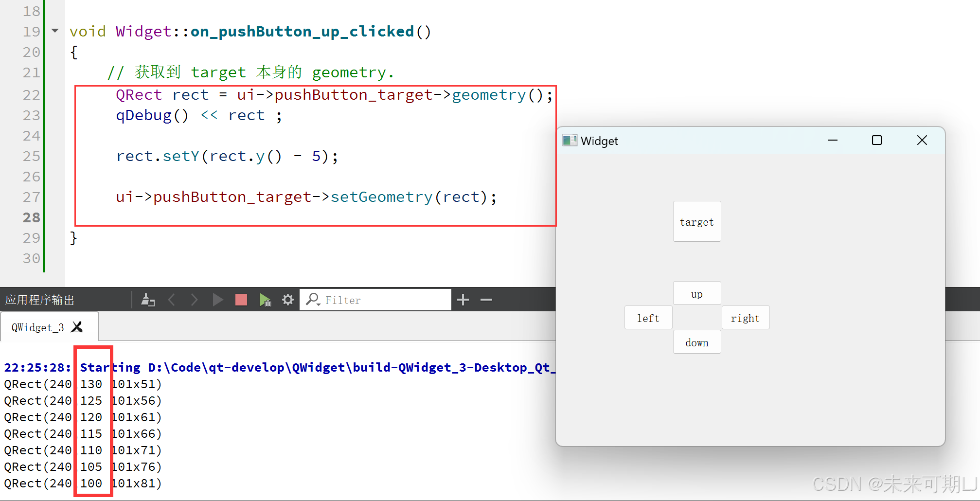Click the function name on_pushButton_up_clicked
The width and height of the screenshot is (980, 501).
(x=302, y=32)
